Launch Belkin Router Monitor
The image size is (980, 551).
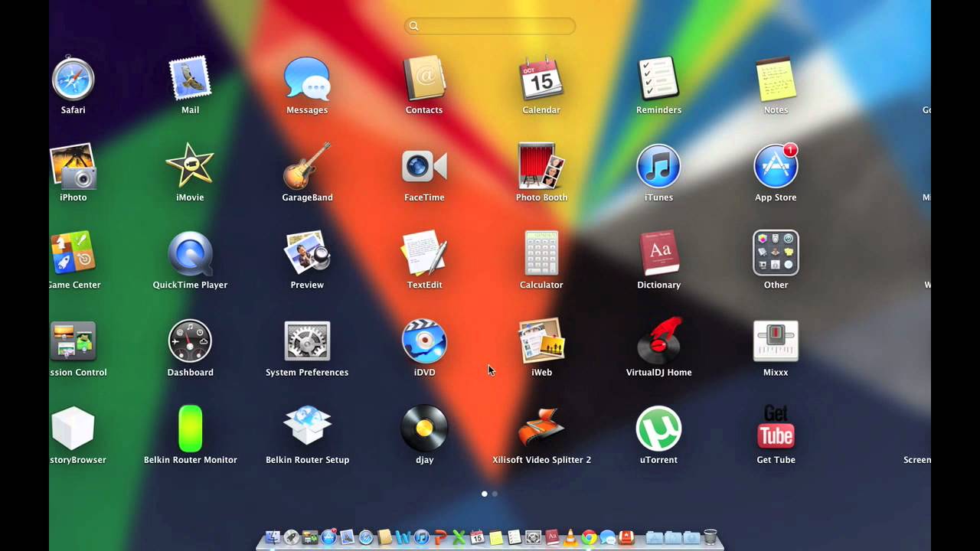(x=190, y=429)
